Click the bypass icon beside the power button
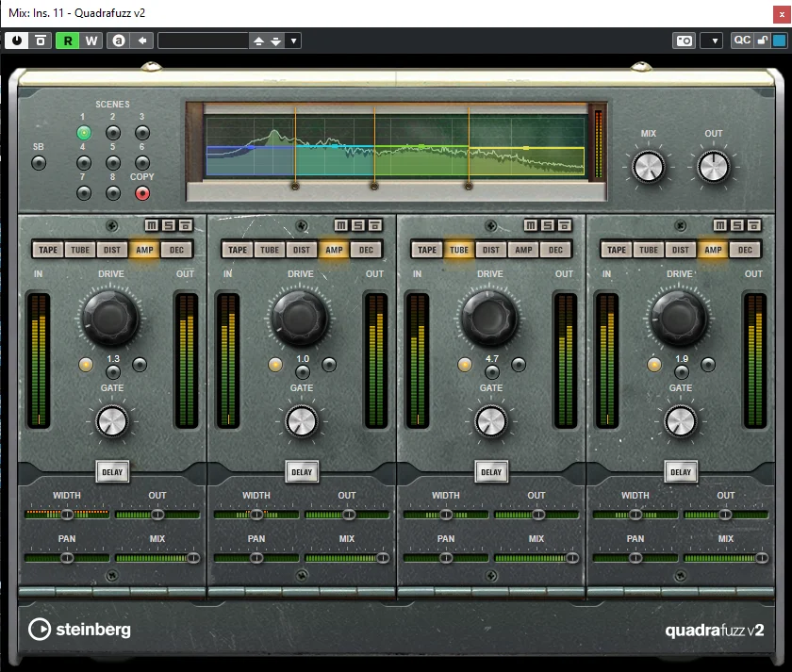The width and height of the screenshot is (792, 672). 41,41
